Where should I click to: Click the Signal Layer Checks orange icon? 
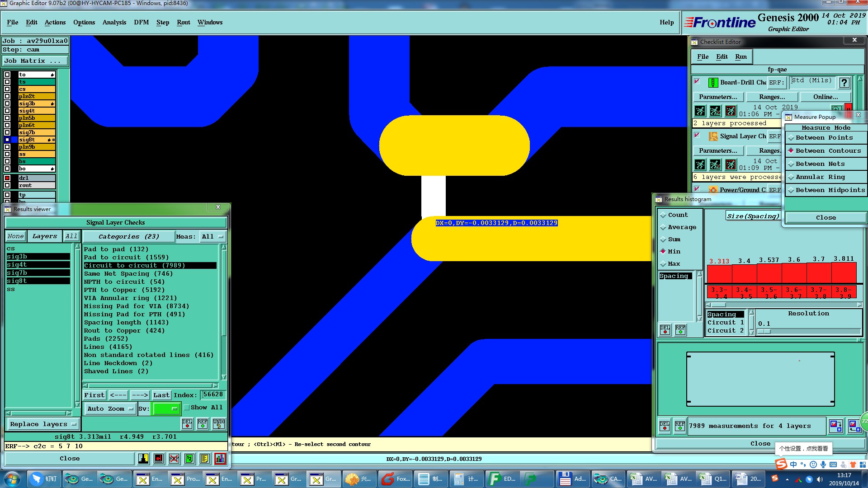[x=713, y=136]
